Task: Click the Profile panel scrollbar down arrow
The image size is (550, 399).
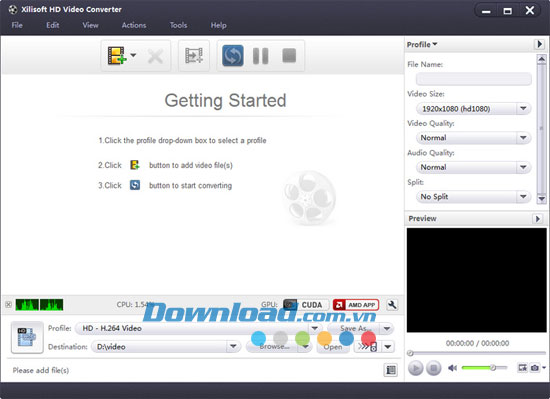Action: 541,199
